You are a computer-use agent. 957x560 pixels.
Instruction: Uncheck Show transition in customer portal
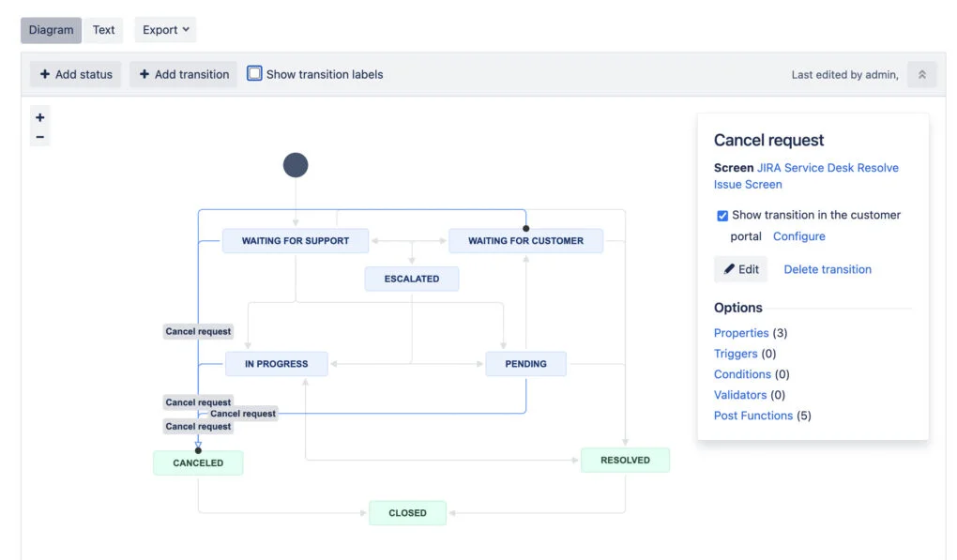[722, 216]
